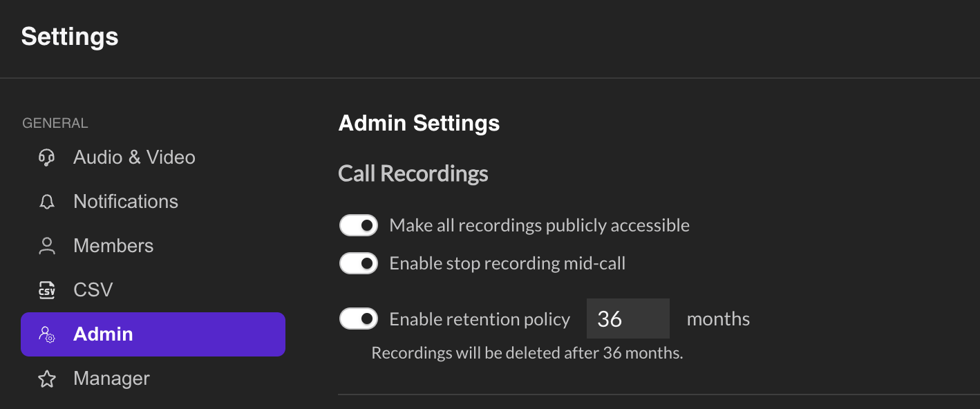The height and width of the screenshot is (409, 980).
Task: Click the retention months field showing 36
Action: pos(628,318)
